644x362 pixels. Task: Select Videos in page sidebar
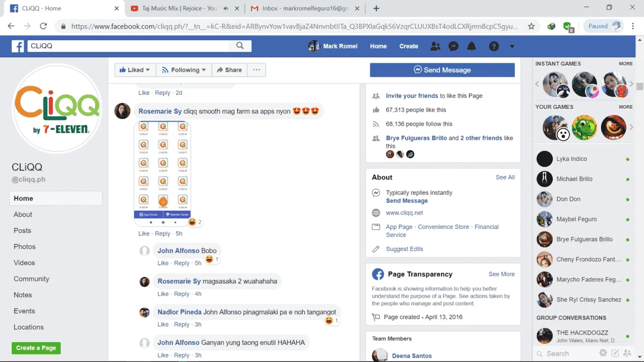point(25,263)
